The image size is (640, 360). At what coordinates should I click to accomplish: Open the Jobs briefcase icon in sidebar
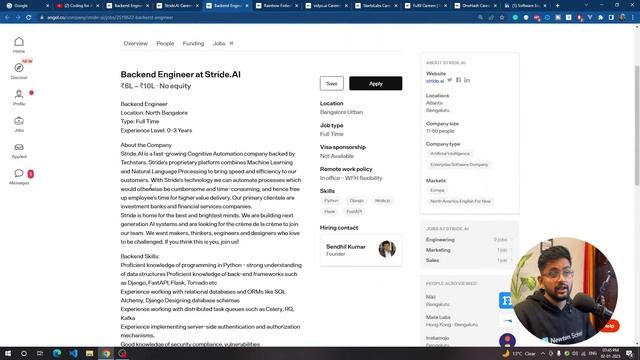[19, 121]
